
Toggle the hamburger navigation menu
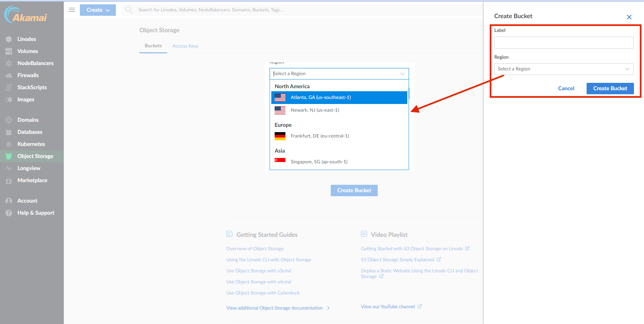pyautogui.click(x=72, y=10)
